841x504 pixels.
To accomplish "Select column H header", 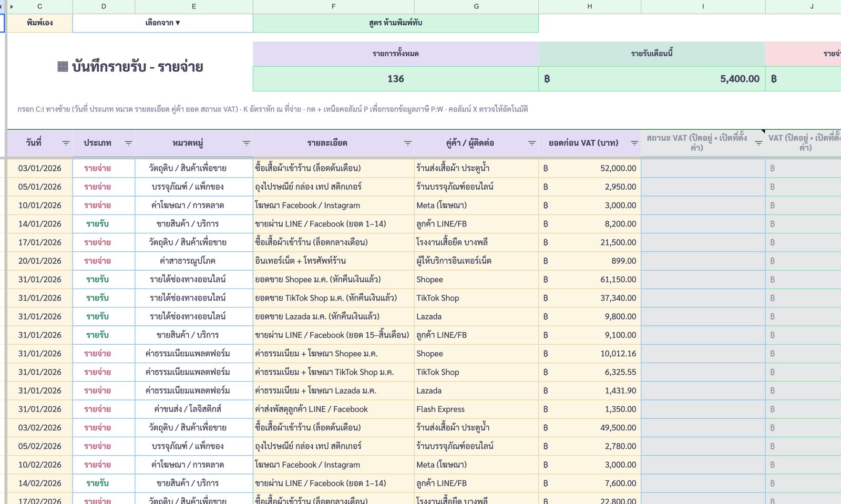I will pyautogui.click(x=590, y=6).
